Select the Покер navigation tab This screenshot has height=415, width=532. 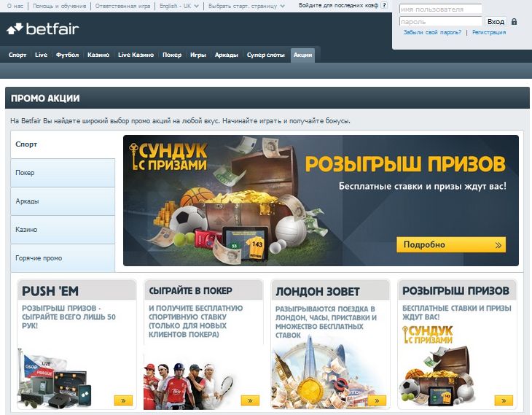(172, 55)
